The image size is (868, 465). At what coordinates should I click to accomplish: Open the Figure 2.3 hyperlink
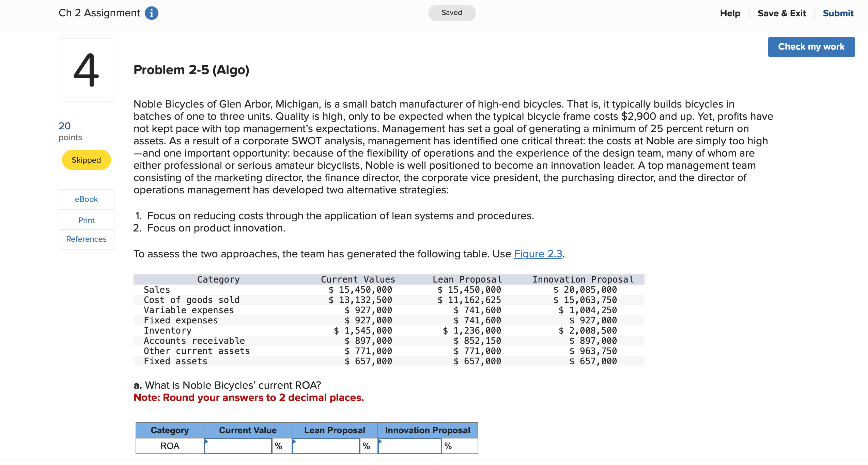[538, 254]
